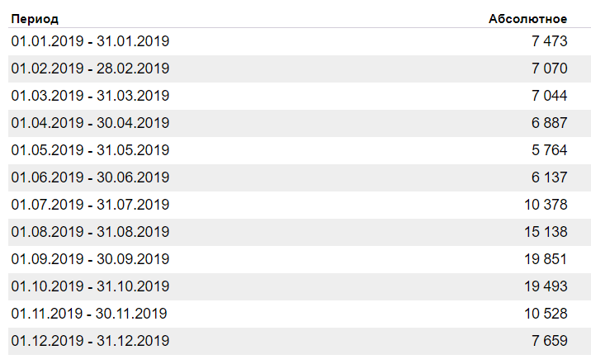Pick the 01.04.2019 - 30.04.2019 period row
The width and height of the screenshot is (591, 364).
90,122
